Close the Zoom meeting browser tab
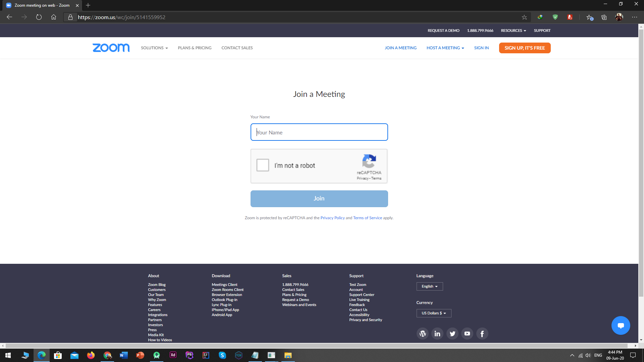The width and height of the screenshot is (644, 362). [77, 5]
